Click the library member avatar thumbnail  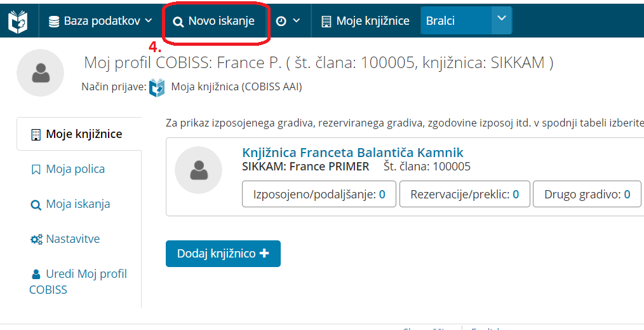tap(198, 170)
